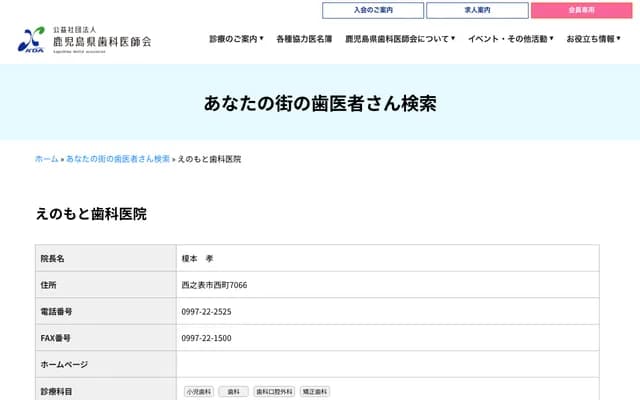Open the pink 会員専用 button
Image resolution: width=640 pixels, height=400 pixels.
(x=582, y=10)
